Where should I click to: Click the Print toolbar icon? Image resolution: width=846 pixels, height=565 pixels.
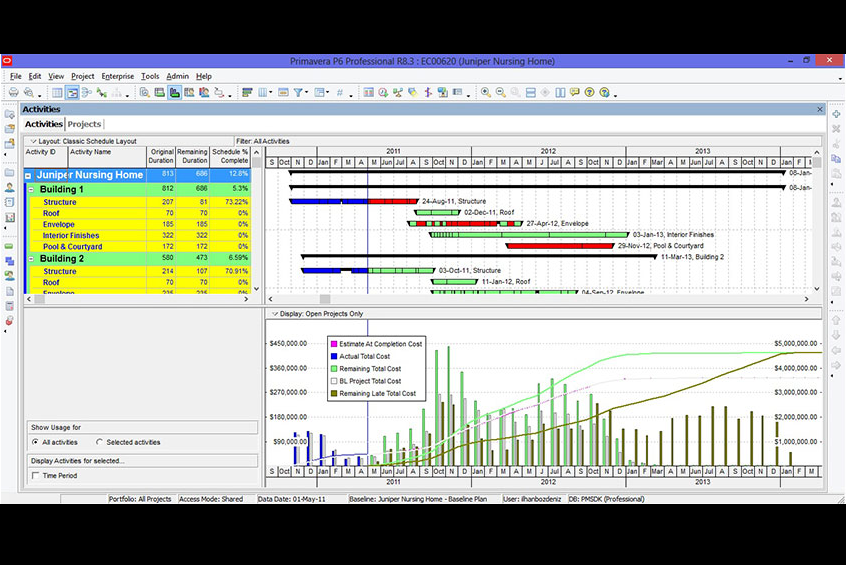[x=14, y=92]
